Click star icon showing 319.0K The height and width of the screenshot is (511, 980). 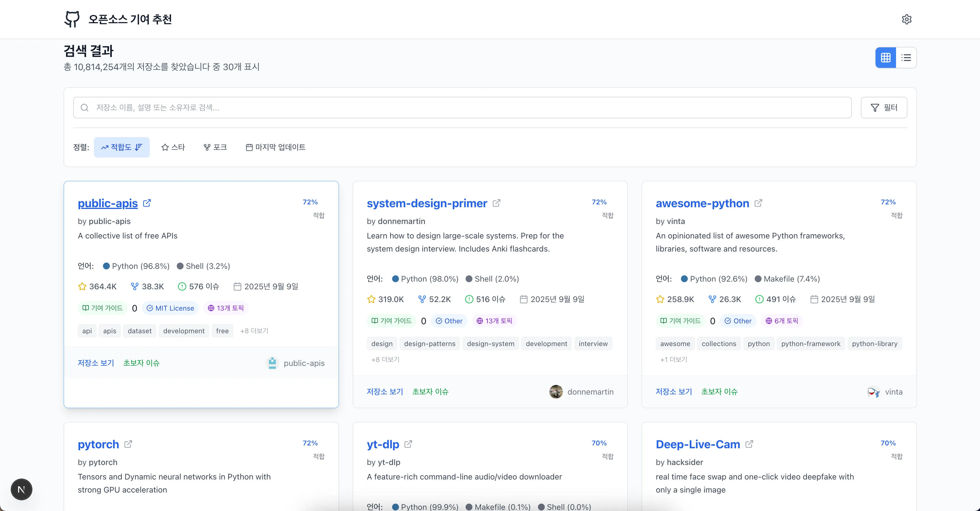coord(371,299)
